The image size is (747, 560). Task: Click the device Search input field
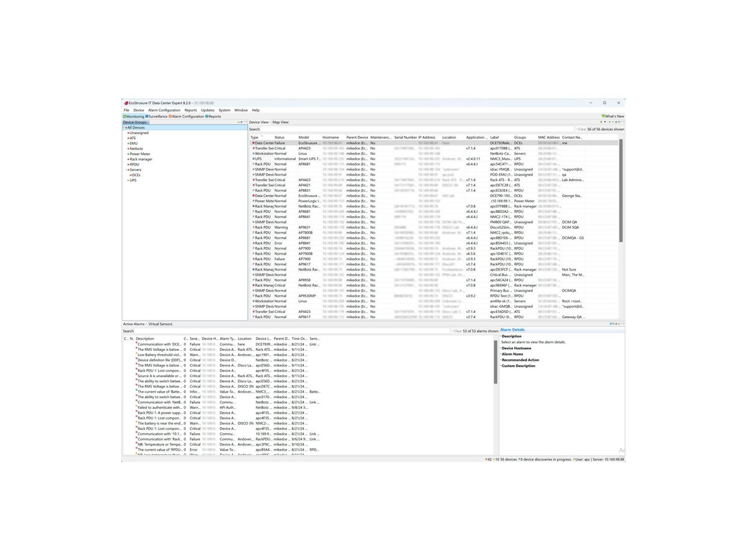point(405,129)
